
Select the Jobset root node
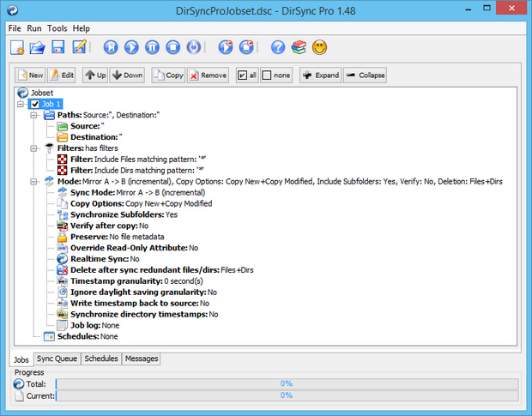(36, 93)
